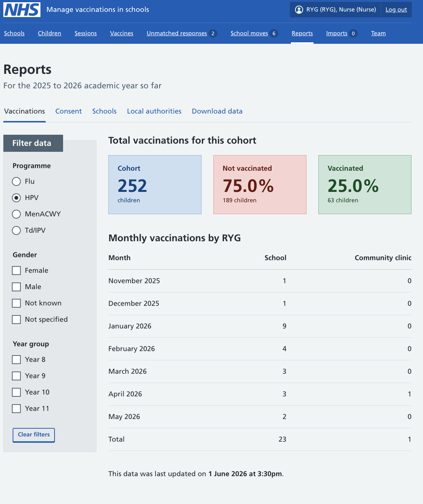Click the Community clinic column header
423x504 pixels.
383,258
